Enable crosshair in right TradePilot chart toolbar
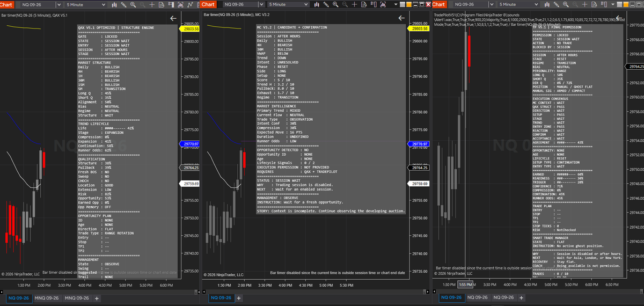Screen dimensions: 644x306 [x=585, y=5]
